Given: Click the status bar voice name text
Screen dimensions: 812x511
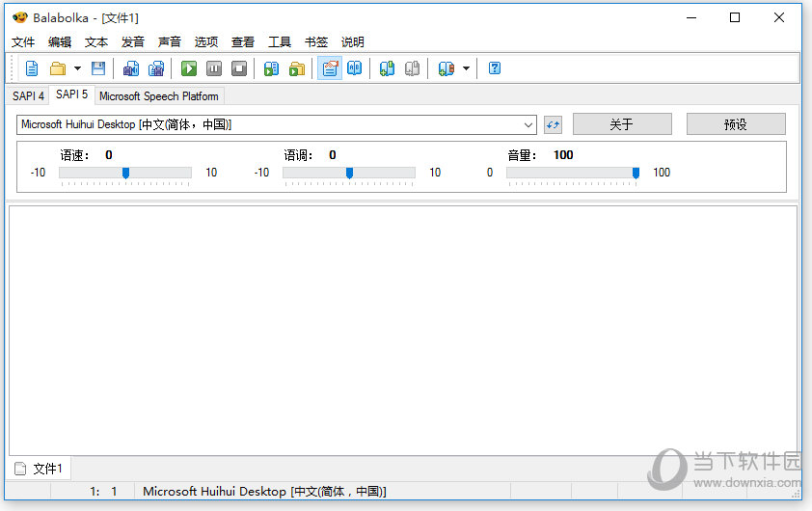Looking at the screenshot, I should pos(264,492).
